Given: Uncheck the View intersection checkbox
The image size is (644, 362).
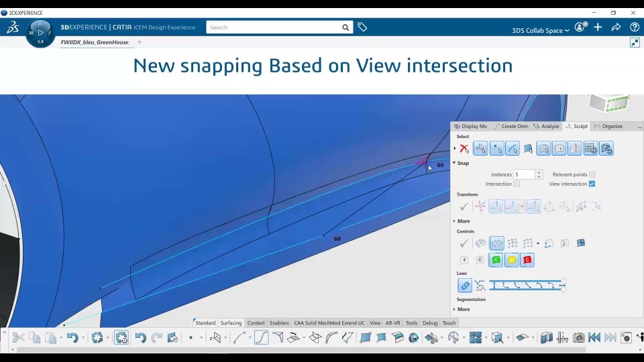Looking at the screenshot, I should 592,184.
